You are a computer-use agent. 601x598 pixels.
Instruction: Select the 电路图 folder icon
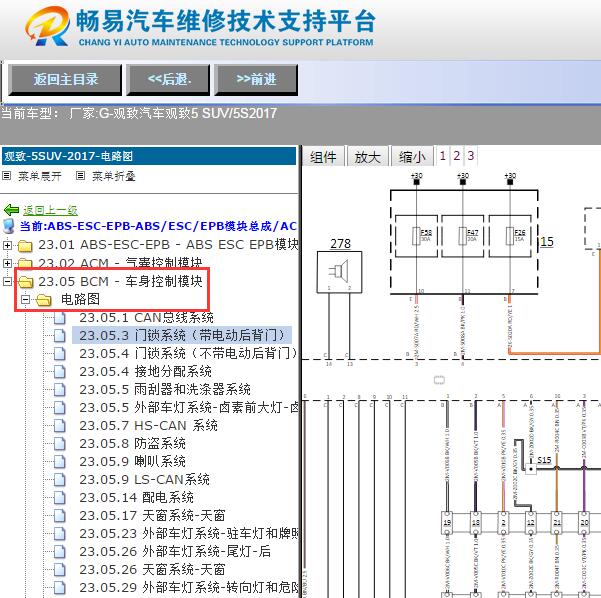[44, 300]
